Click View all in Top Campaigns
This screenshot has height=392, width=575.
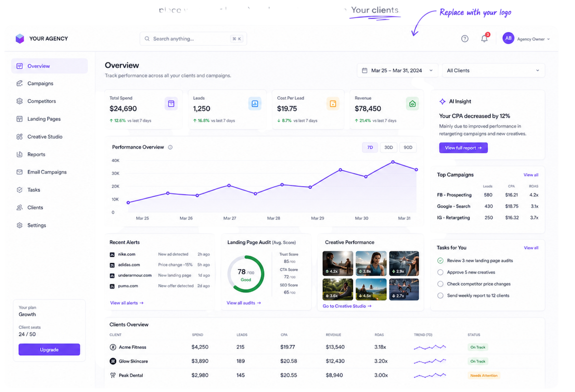pyautogui.click(x=531, y=175)
